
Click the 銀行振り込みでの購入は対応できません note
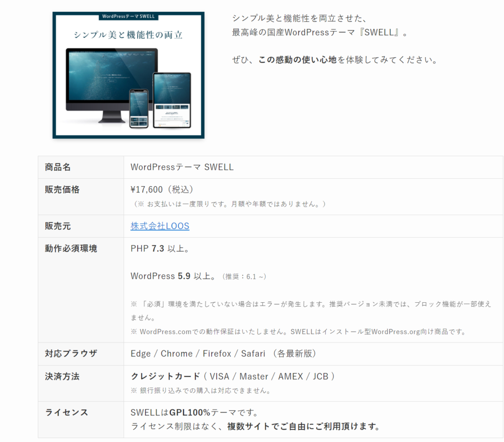201,391
